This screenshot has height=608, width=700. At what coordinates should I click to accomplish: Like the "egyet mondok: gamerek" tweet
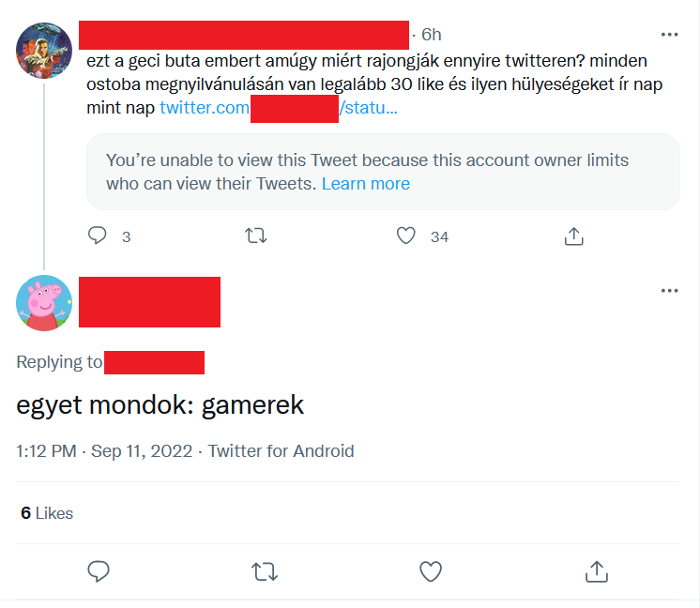click(430, 570)
